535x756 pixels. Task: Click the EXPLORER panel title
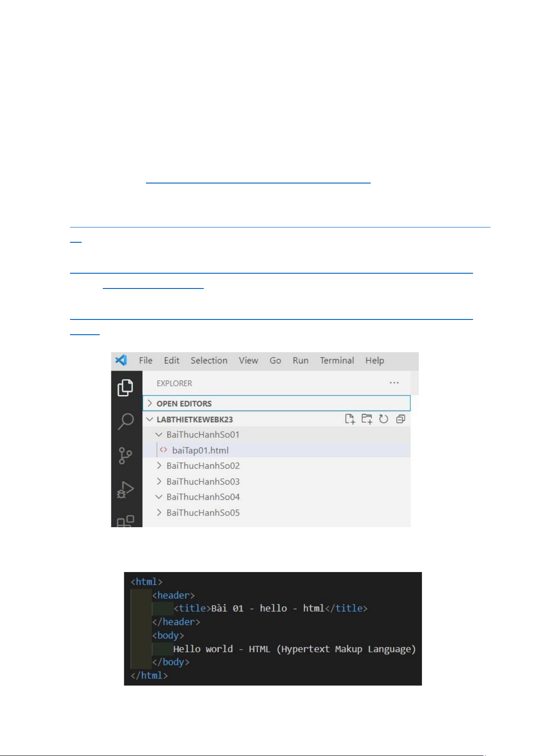pyautogui.click(x=174, y=383)
